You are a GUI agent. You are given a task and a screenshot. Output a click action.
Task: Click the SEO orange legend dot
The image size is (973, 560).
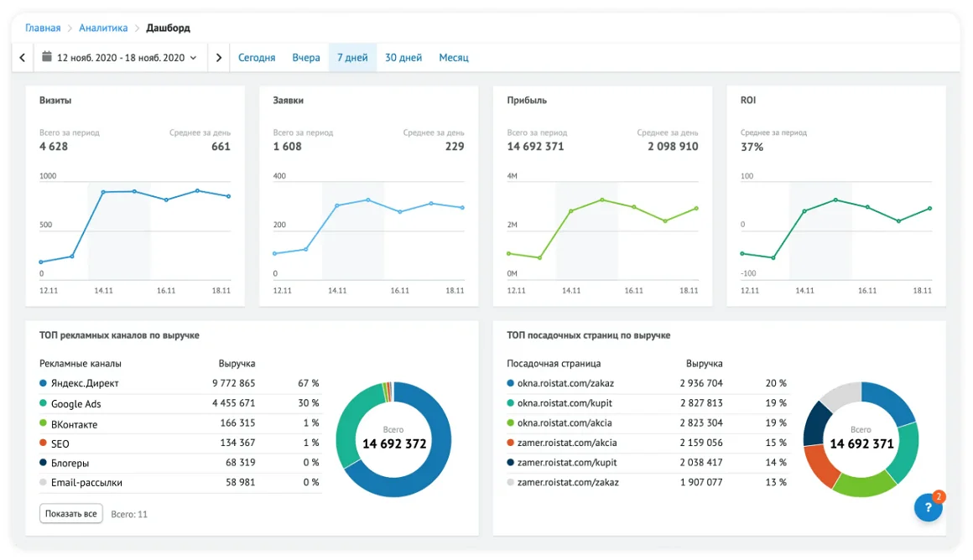click(44, 443)
